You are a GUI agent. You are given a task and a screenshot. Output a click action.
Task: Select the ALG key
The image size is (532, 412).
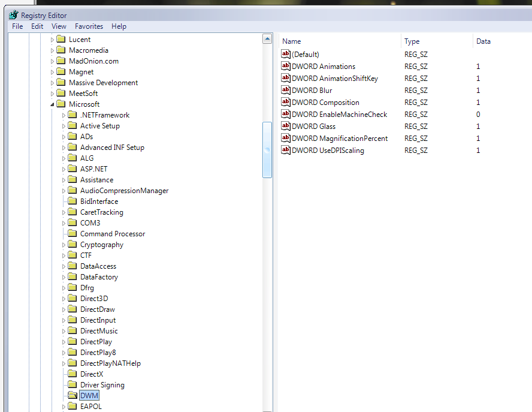[x=87, y=158]
